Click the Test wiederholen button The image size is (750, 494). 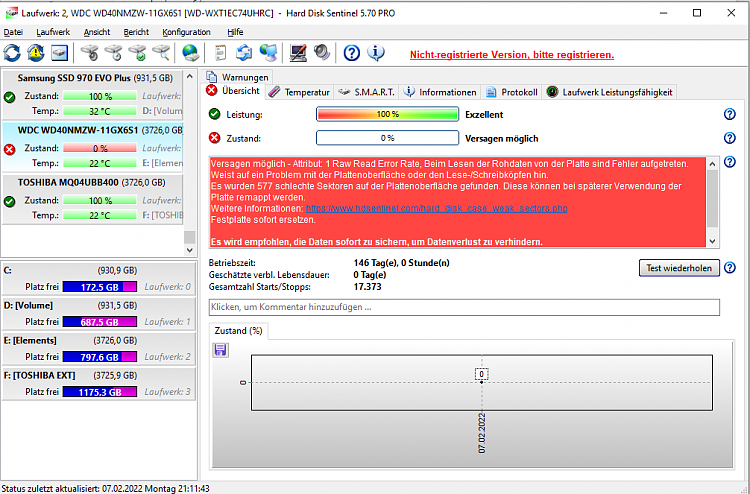(x=679, y=268)
